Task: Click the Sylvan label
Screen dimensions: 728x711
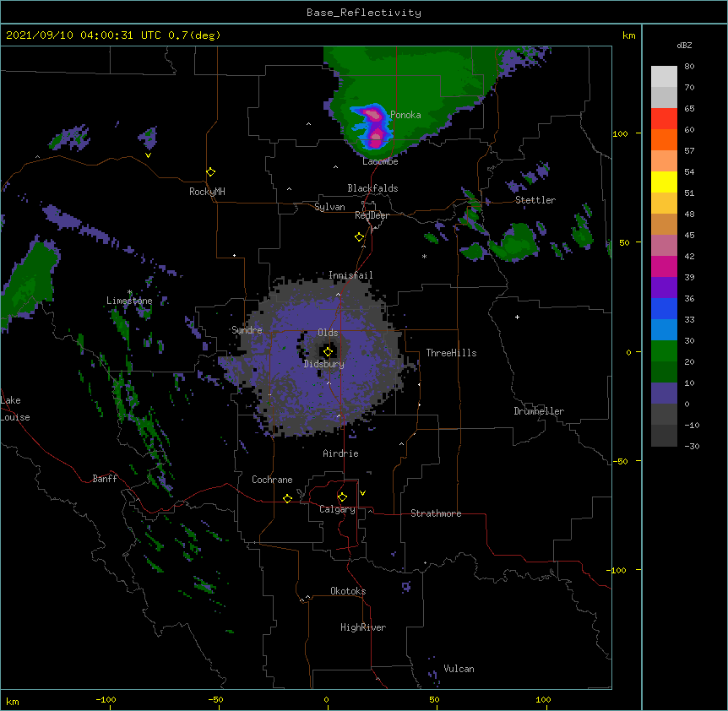Action: [329, 207]
